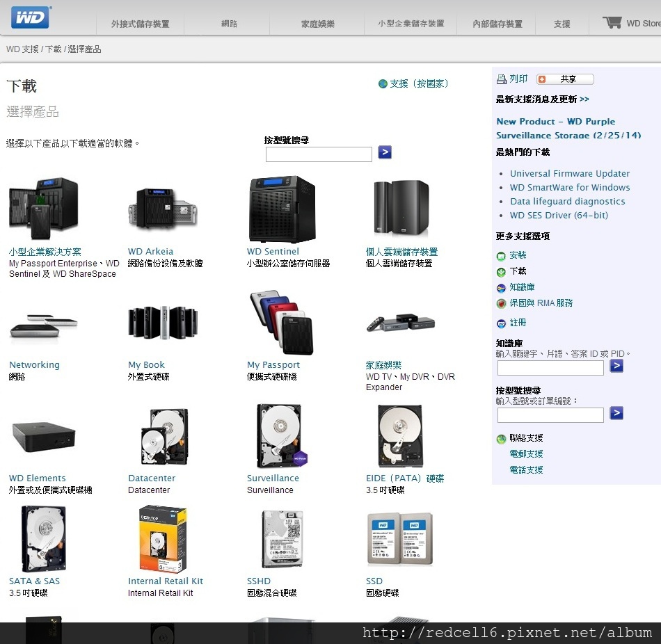Open New Product WD Purple news link
Image resolution: width=661 pixels, height=644 pixels.
pyautogui.click(x=568, y=128)
